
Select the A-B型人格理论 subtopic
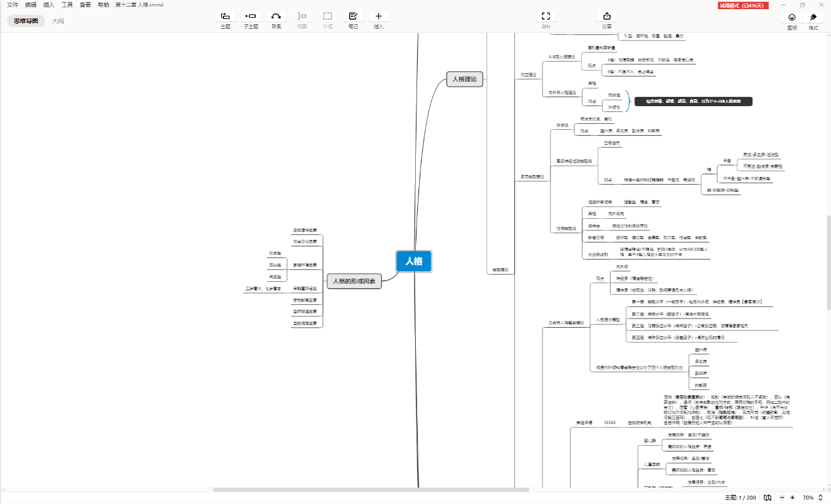(x=562, y=56)
